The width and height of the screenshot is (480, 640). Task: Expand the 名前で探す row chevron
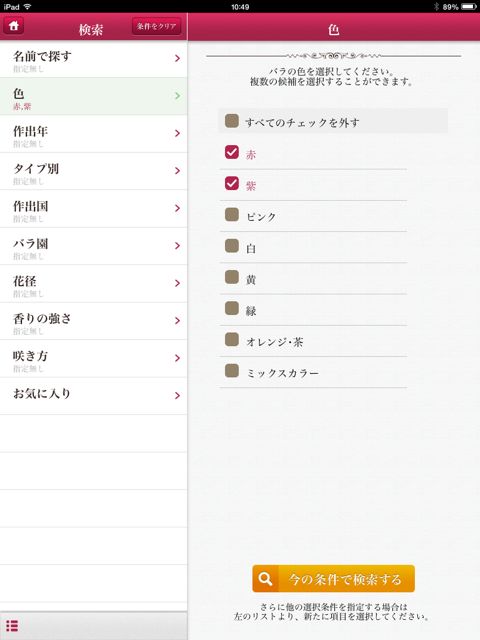(177, 58)
